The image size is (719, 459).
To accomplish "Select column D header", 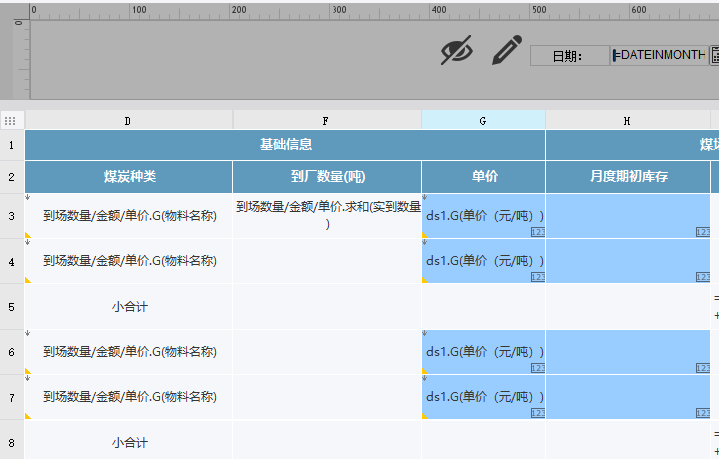I will [128, 121].
